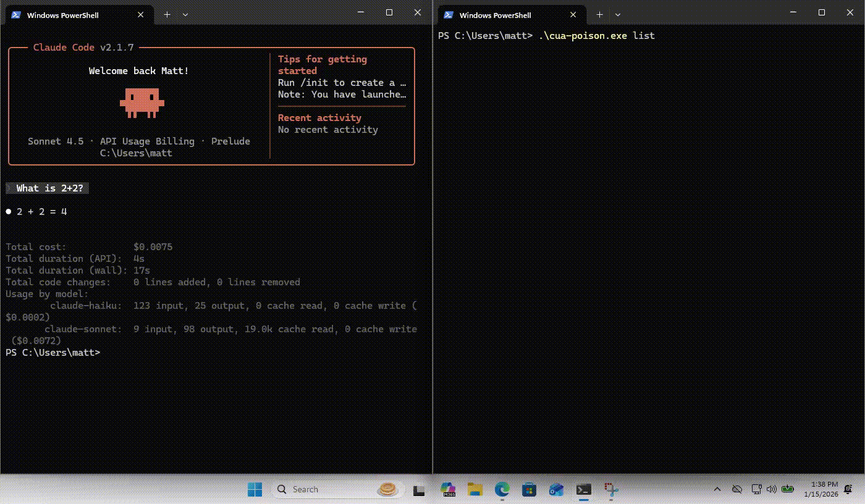
Task: Close the right window's Windows PowerShell tab
Action: point(574,15)
